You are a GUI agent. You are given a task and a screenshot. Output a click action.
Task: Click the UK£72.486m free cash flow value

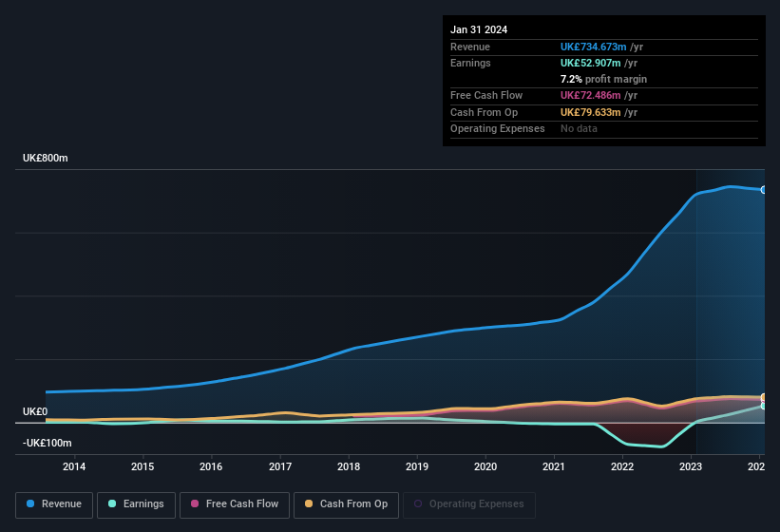pyautogui.click(x=591, y=95)
